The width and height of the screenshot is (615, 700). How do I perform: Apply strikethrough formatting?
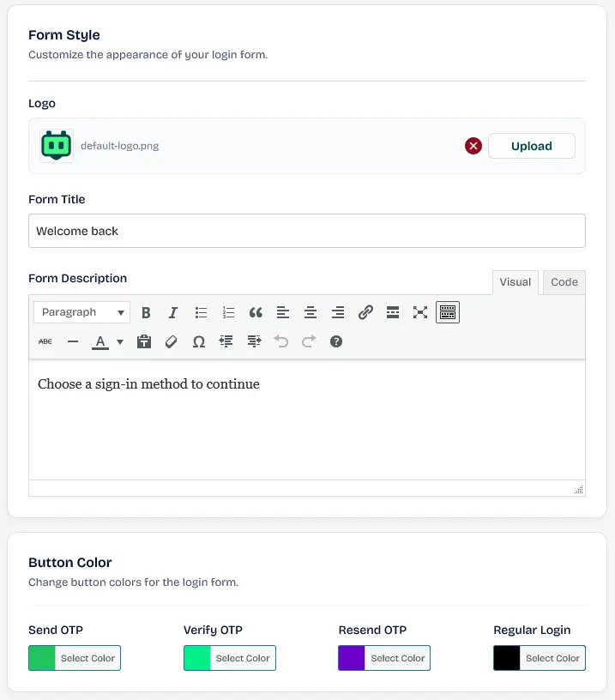(45, 342)
